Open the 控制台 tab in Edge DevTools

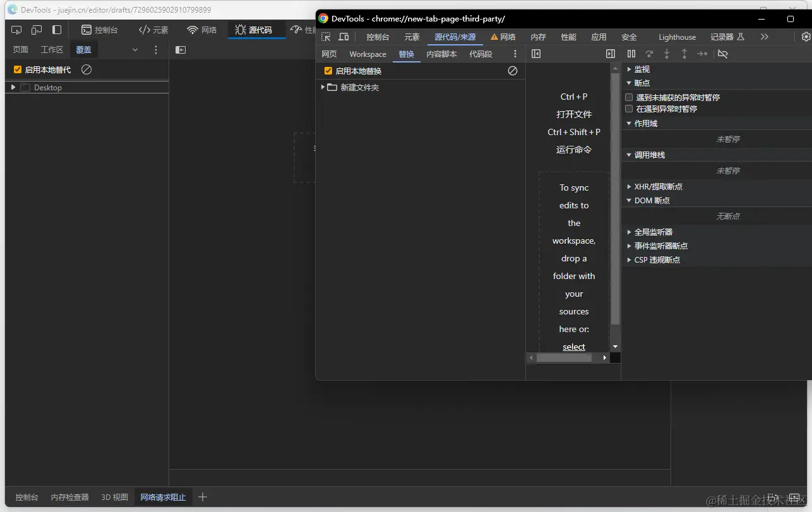click(99, 30)
